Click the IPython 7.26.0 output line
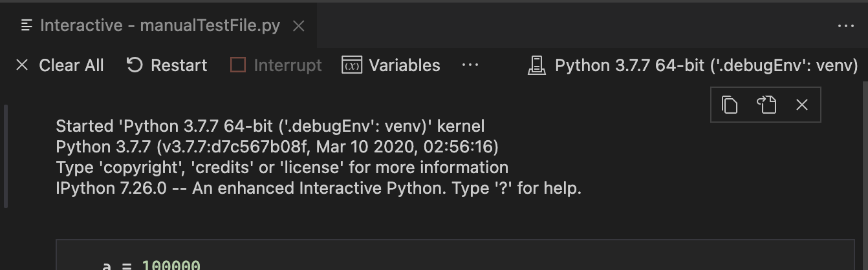 [318, 189]
